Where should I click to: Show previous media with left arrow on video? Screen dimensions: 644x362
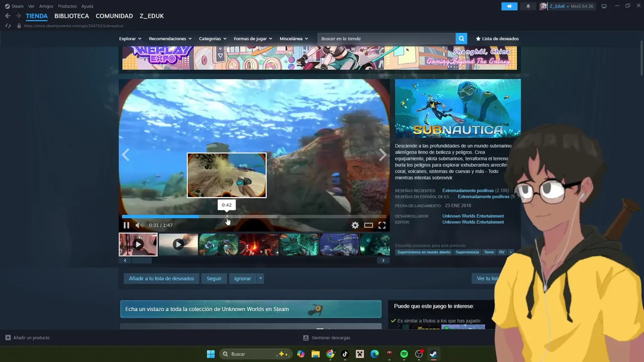(125, 155)
